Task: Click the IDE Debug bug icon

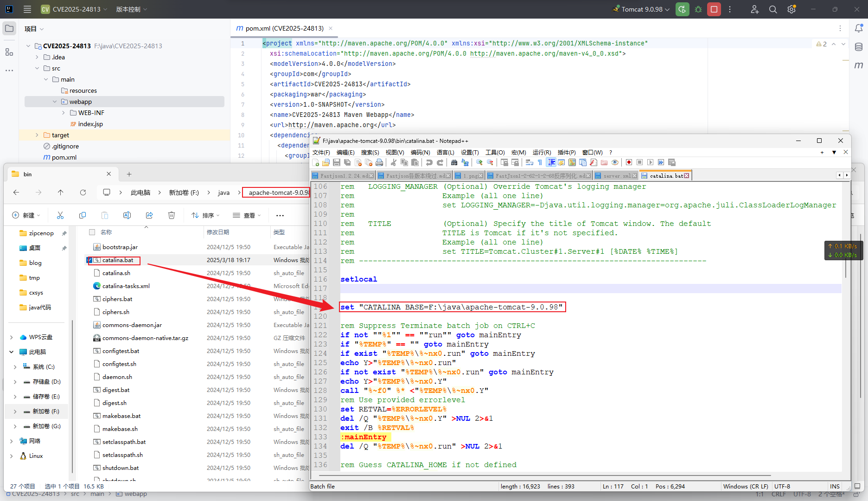Action: click(x=698, y=9)
